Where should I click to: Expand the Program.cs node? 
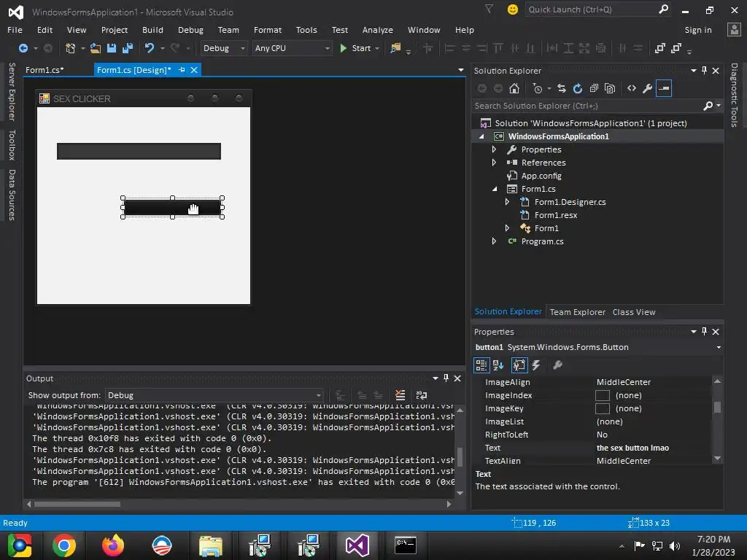(x=494, y=241)
